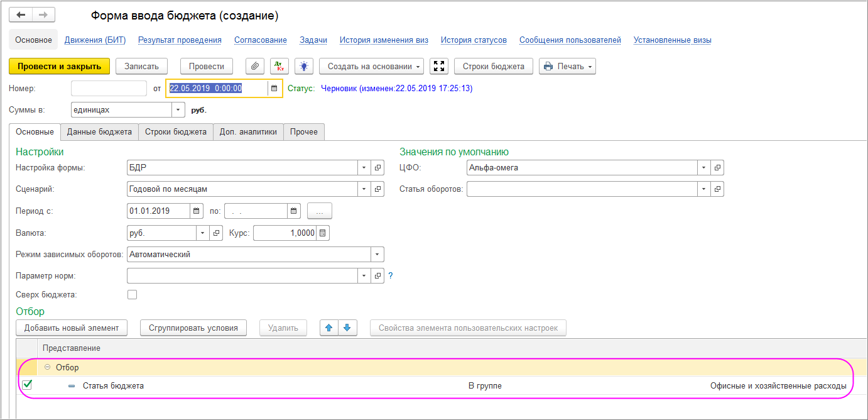This screenshot has height=420, width=868.
Task: Click the status link Черновик
Action: pos(396,89)
